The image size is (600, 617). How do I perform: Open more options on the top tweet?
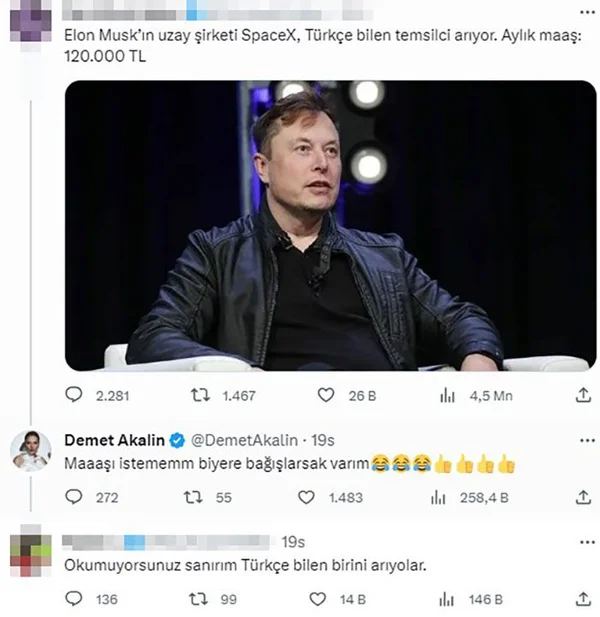pos(587,12)
